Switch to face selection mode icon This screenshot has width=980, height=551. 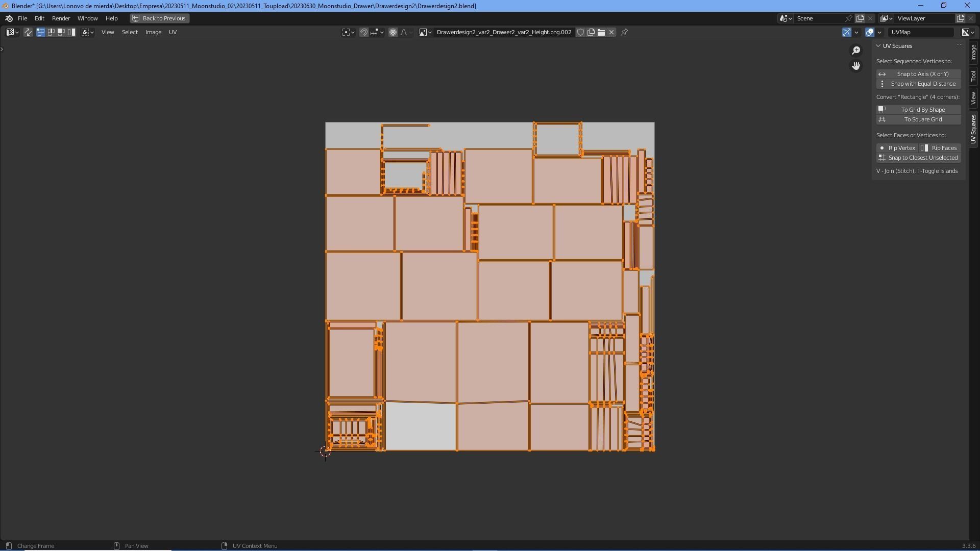point(61,32)
